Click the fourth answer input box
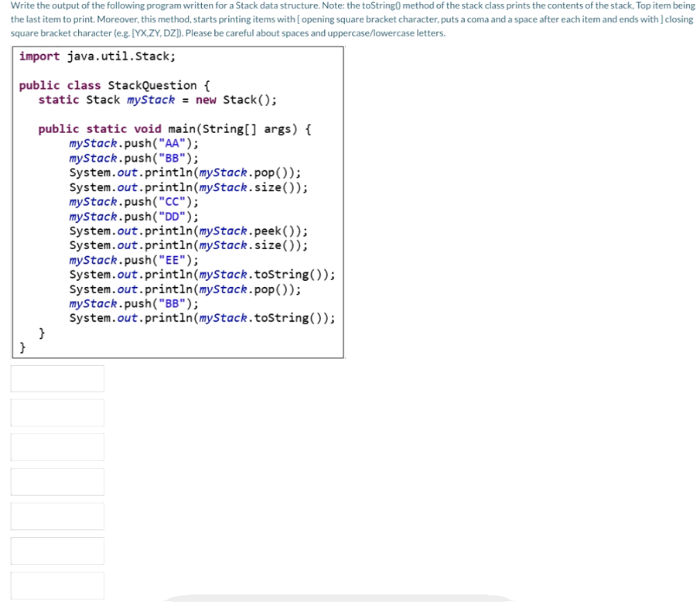700x602 pixels. tap(57, 481)
